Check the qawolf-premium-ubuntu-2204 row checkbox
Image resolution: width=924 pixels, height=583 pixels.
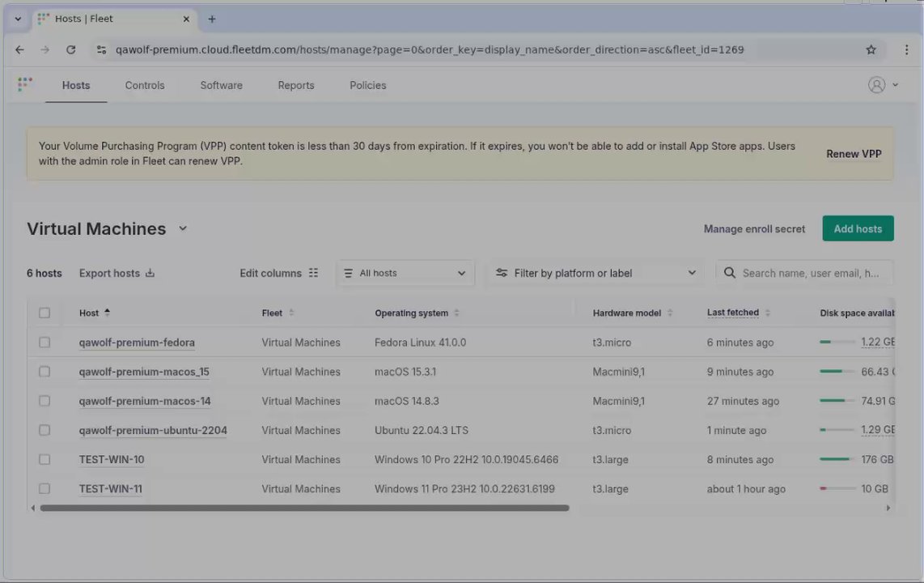(x=45, y=430)
